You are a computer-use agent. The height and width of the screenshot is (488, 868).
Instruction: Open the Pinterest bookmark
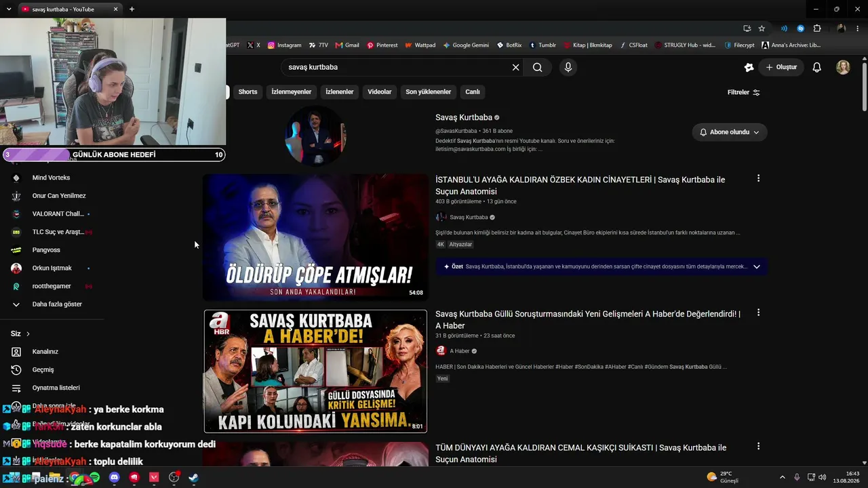tap(382, 45)
